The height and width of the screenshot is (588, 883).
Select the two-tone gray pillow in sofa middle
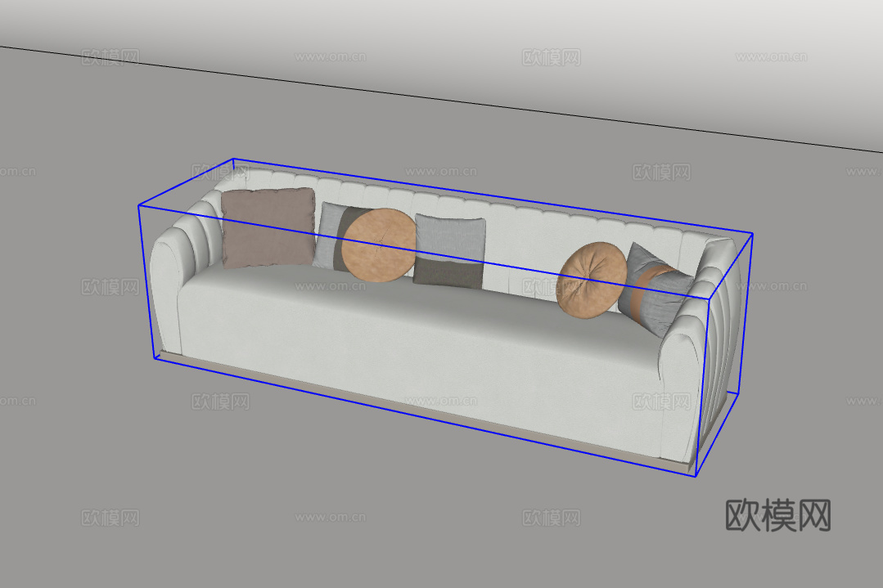449,251
